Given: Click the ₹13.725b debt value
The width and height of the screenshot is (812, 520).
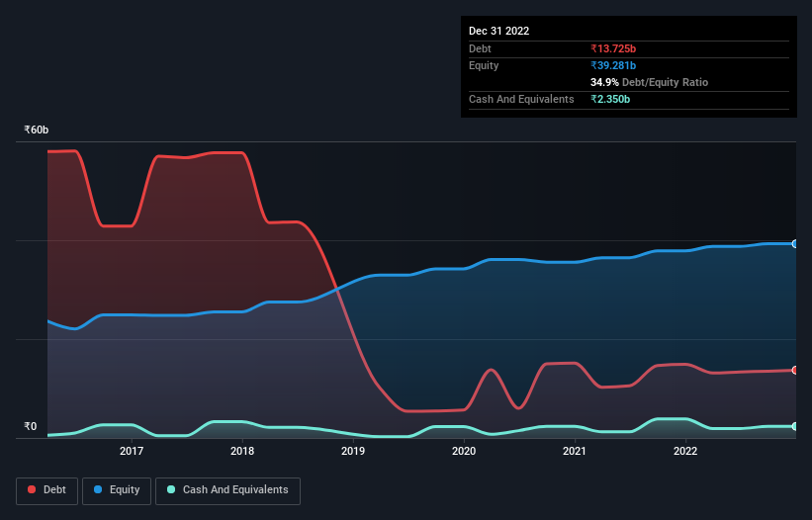Looking at the screenshot, I should 613,48.
